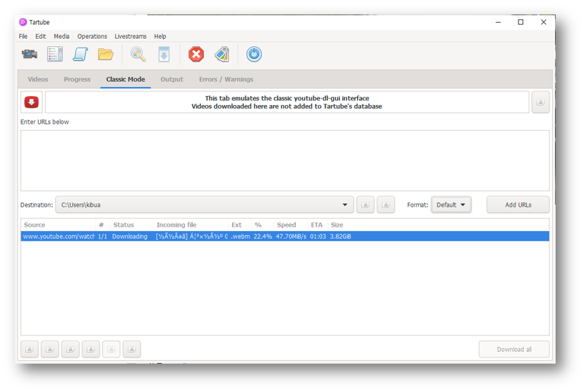The height and width of the screenshot is (392, 584).
Task: Close the Tartube window
Action: coord(543,22)
